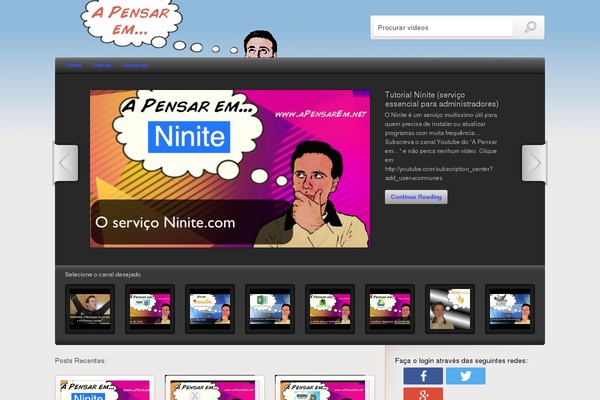Select the Moodle channel thumbnail
The width and height of the screenshot is (600, 400).
click(x=210, y=309)
